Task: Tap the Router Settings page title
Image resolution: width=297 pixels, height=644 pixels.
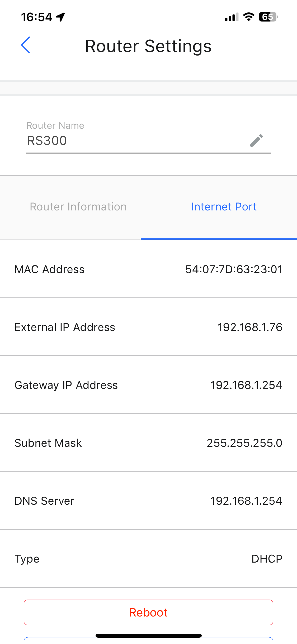Action: tap(148, 46)
